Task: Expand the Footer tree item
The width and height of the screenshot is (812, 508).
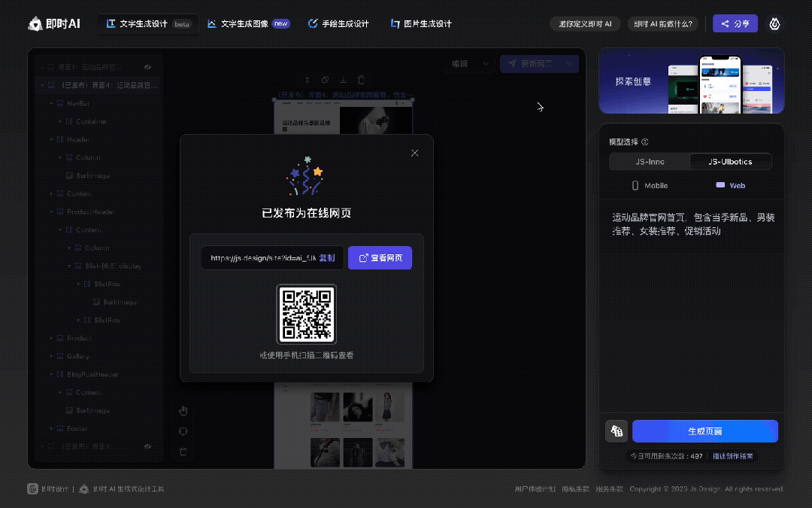Action: pyautogui.click(x=51, y=428)
